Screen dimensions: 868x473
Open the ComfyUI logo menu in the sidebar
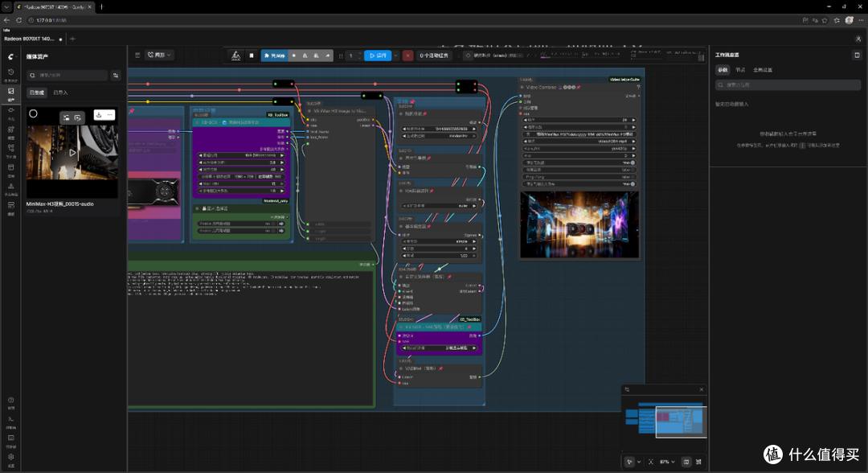[x=10, y=56]
